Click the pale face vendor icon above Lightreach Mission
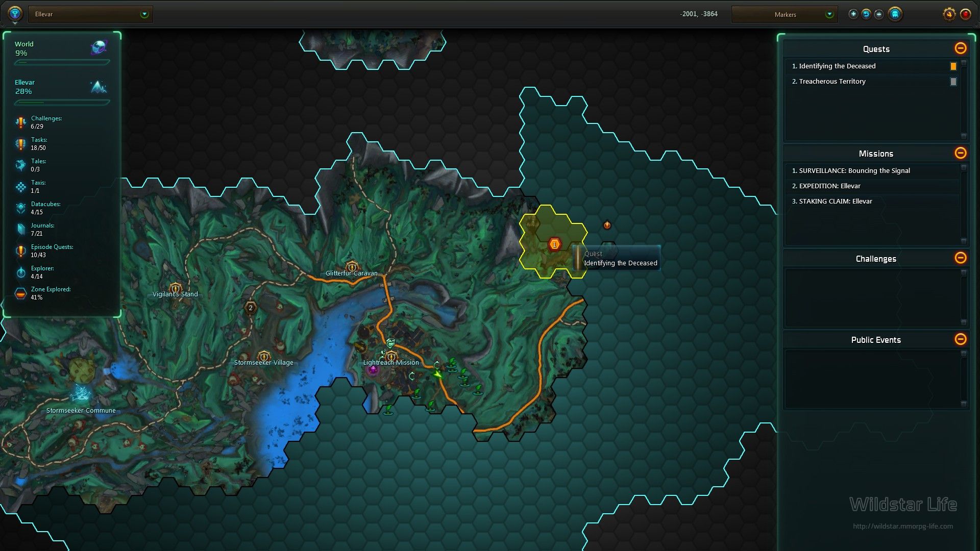Viewport: 980px width, 551px height. click(x=391, y=343)
